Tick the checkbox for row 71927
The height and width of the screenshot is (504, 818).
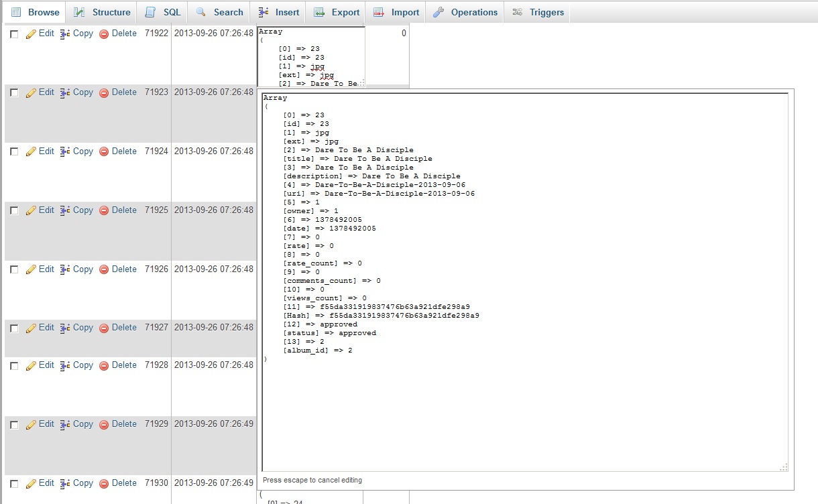click(14, 328)
